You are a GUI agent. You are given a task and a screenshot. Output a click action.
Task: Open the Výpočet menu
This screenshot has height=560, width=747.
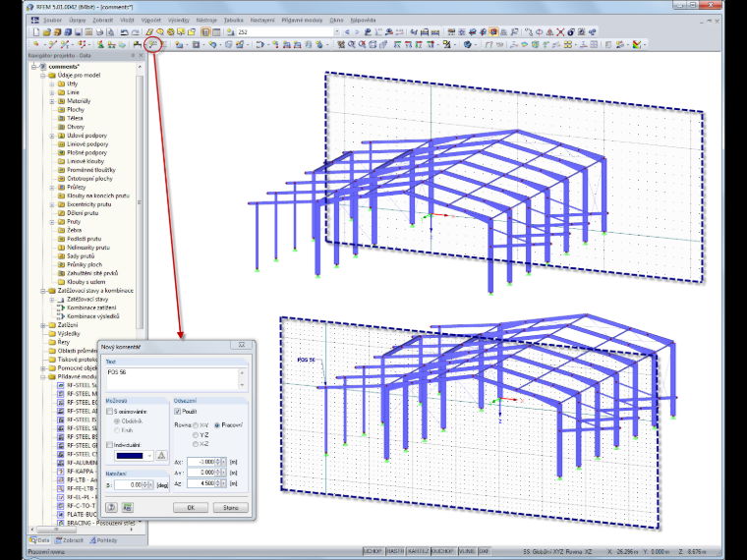(151, 20)
